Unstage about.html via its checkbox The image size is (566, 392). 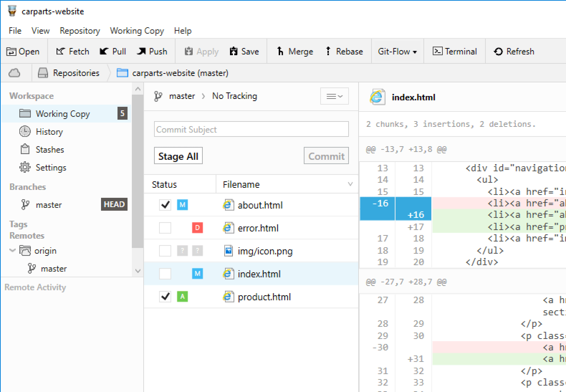(x=165, y=205)
